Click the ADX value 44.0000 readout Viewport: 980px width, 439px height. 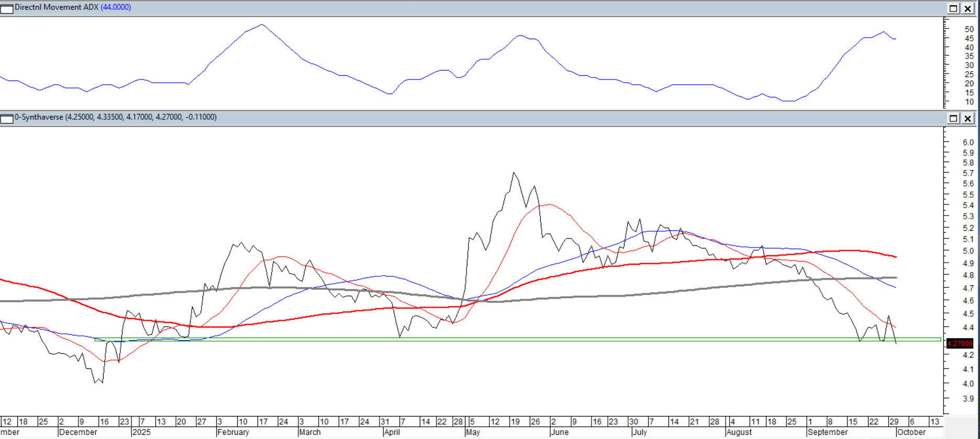point(116,7)
